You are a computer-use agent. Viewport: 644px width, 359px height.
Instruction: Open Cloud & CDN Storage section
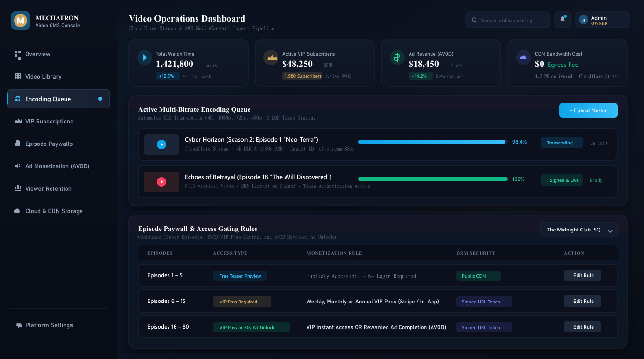click(x=59, y=211)
